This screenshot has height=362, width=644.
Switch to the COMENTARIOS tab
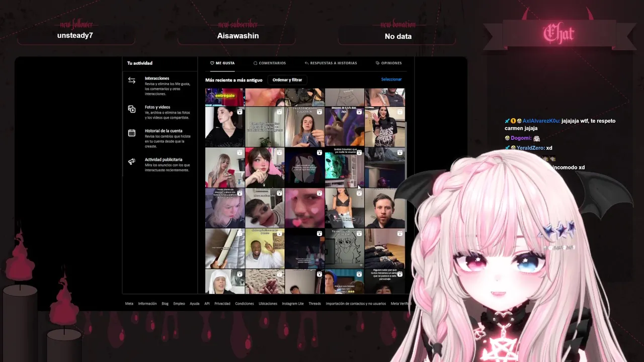270,63
